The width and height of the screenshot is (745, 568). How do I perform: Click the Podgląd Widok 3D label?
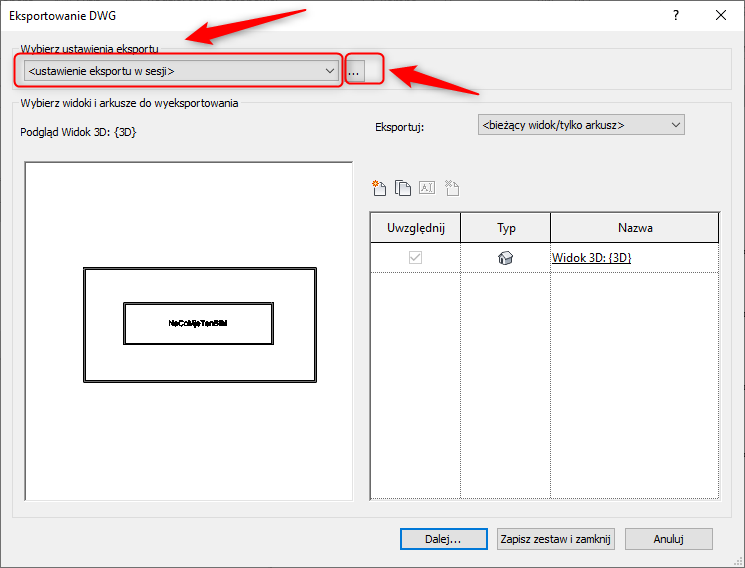(x=78, y=131)
